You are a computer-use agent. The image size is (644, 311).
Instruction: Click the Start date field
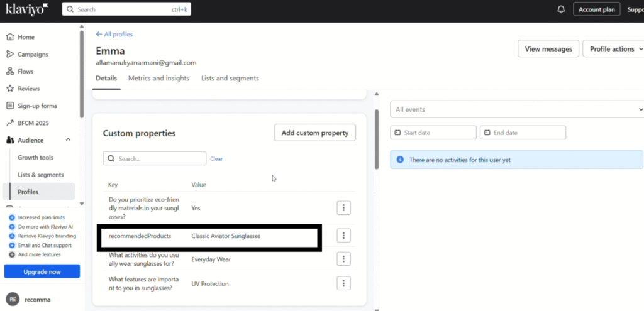click(433, 133)
